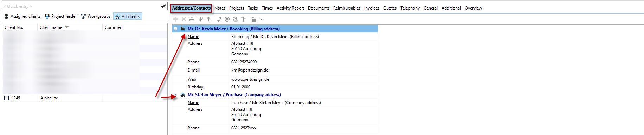The height and width of the screenshot is (135, 644).
Task: Click Name link under Kevin Meier
Action: pos(193,37)
